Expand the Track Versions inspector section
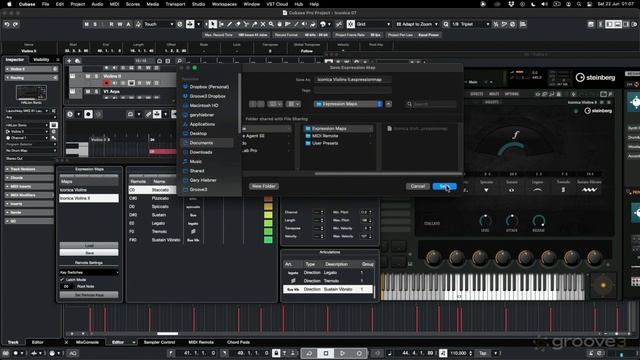640x360 pixels. click(x=29, y=169)
